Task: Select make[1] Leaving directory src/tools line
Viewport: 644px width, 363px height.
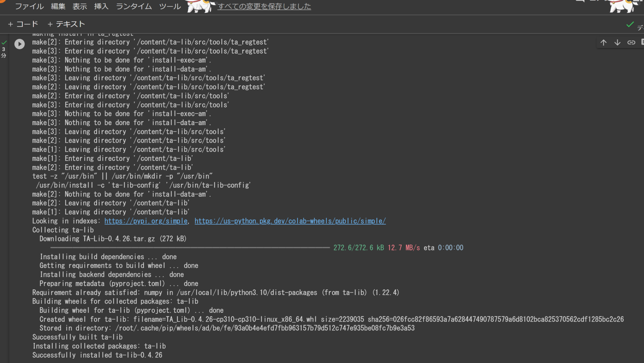Action: [129, 149]
